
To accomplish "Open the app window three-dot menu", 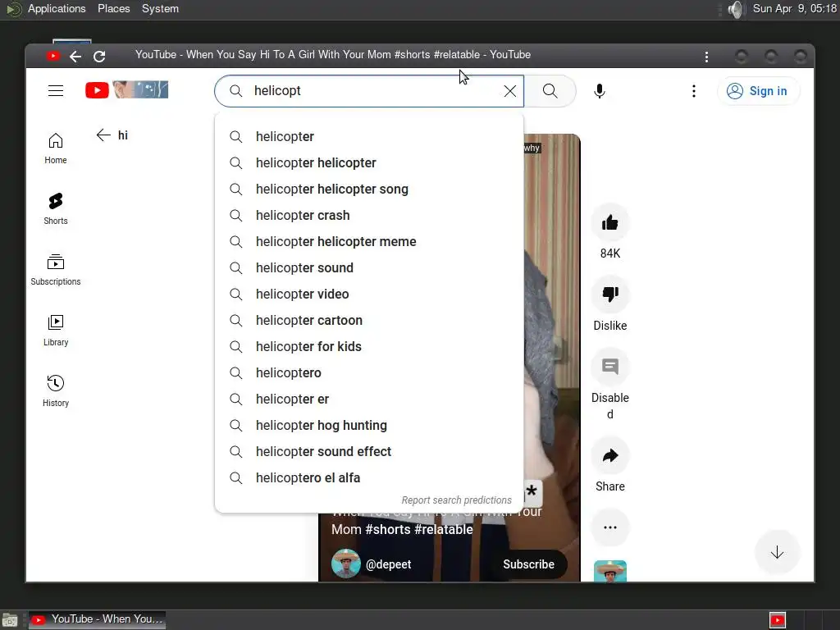I will 706,57.
